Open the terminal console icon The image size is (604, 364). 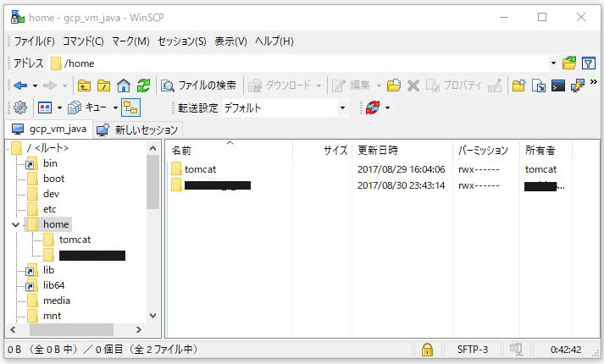[558, 85]
